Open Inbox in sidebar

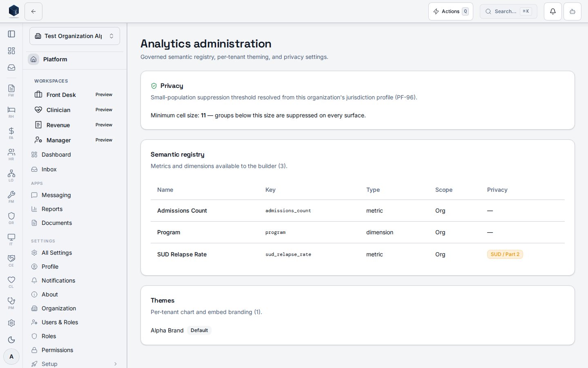point(75,169)
